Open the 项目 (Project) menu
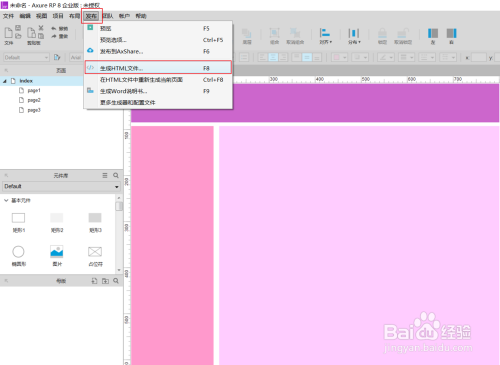Image resolution: width=500 pixels, height=365 pixels. coord(58,16)
